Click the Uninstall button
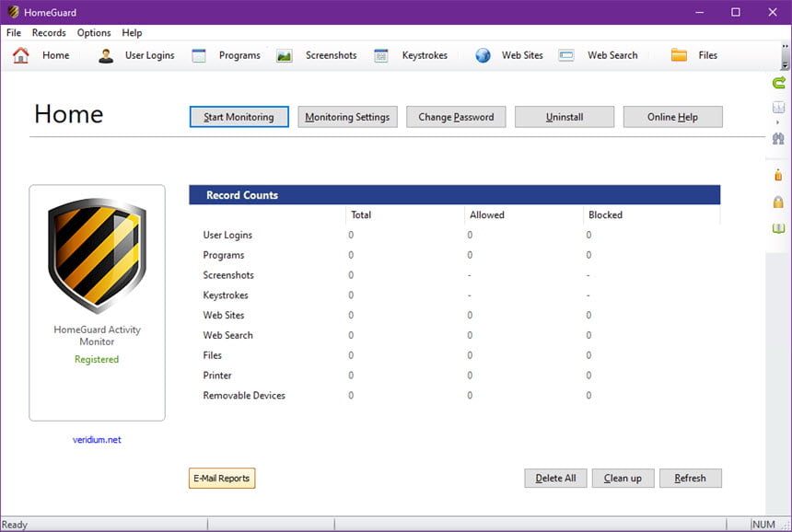This screenshot has width=792, height=532. click(565, 117)
